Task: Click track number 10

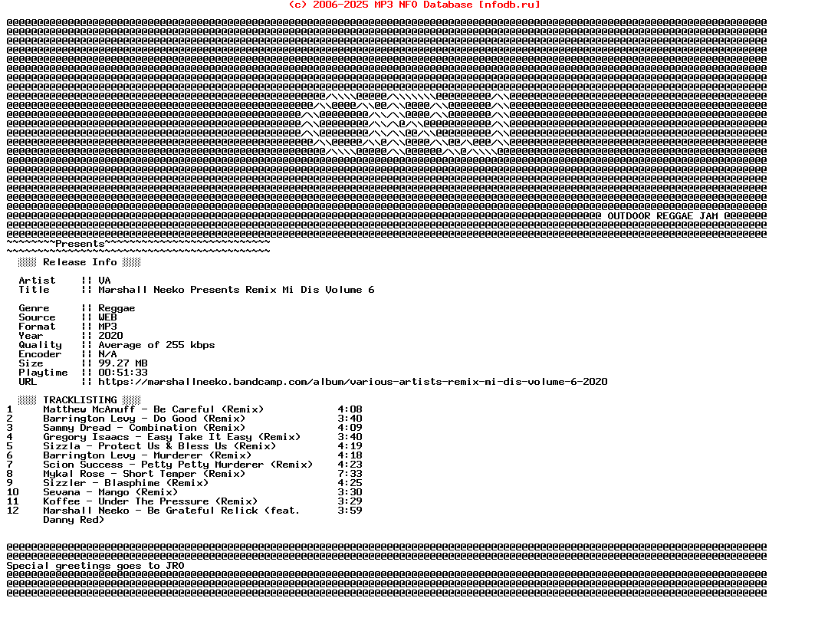Action: pyautogui.click(x=13, y=492)
